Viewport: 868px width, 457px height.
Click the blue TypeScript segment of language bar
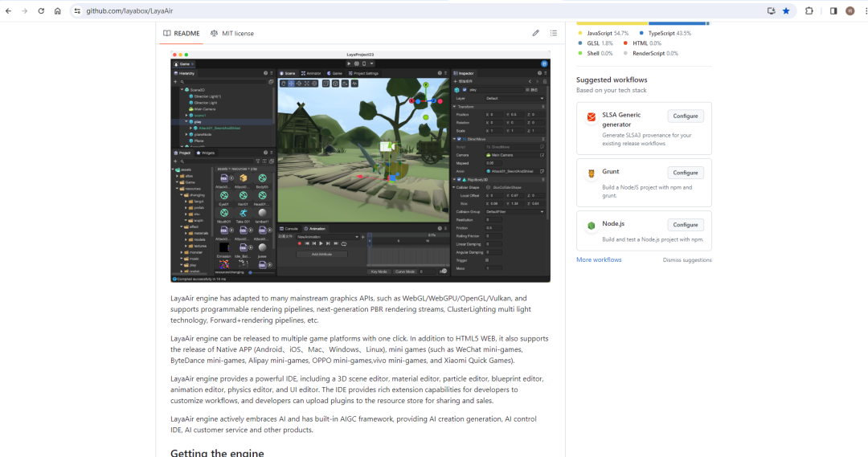coord(677,23)
